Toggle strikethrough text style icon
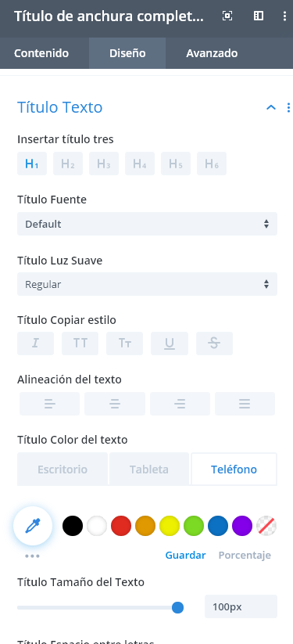Screen dimensions: 293x644 click(x=214, y=344)
